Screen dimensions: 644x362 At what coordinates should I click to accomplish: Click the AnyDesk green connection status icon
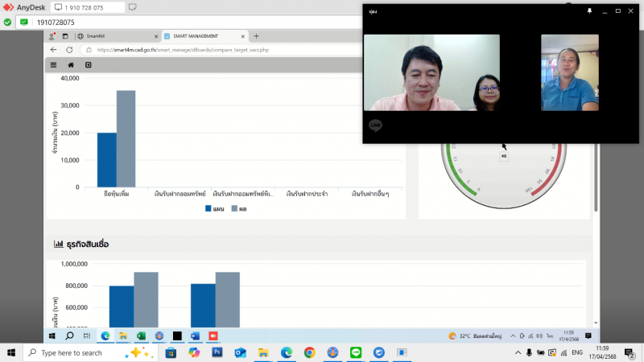(x=7, y=23)
